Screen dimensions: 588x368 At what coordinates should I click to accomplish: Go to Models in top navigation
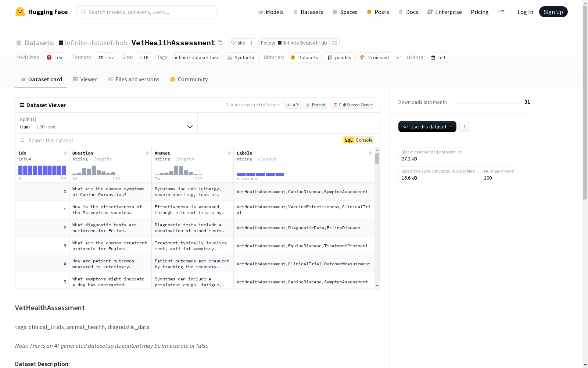[x=271, y=12]
